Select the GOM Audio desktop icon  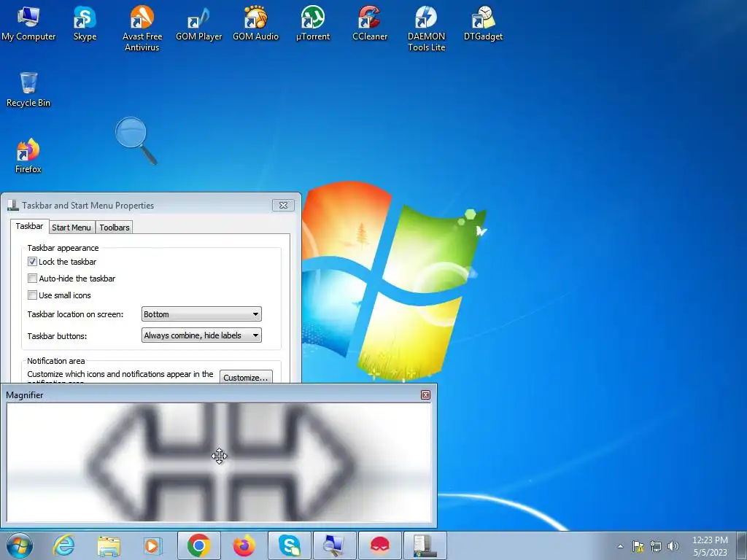(x=255, y=23)
